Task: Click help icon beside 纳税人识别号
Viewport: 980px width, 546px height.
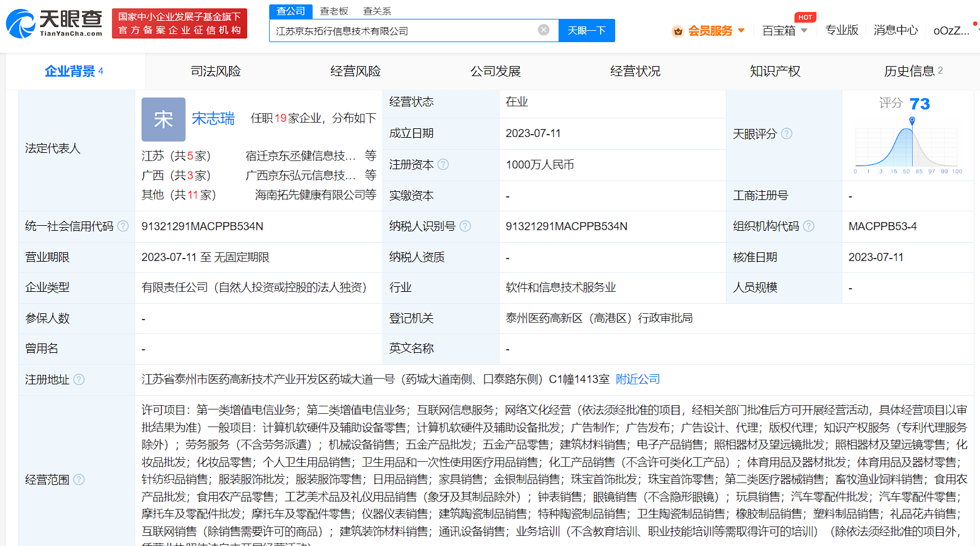Action: click(x=465, y=226)
